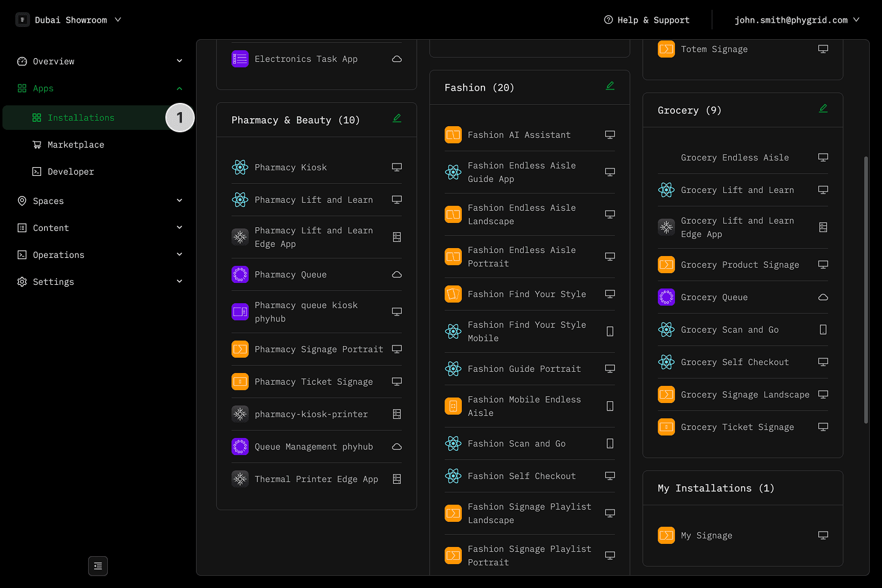Select Installations in the sidebar
882x588 pixels.
(x=98, y=118)
